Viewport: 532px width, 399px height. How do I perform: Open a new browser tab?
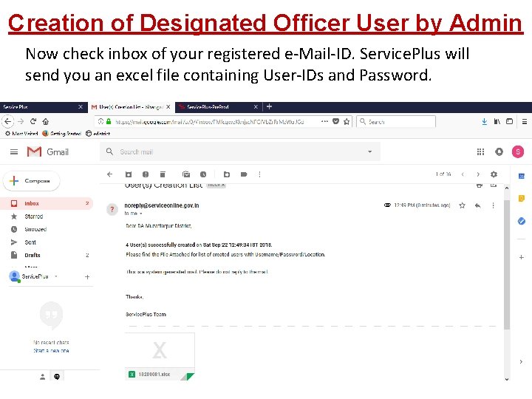[x=270, y=106]
